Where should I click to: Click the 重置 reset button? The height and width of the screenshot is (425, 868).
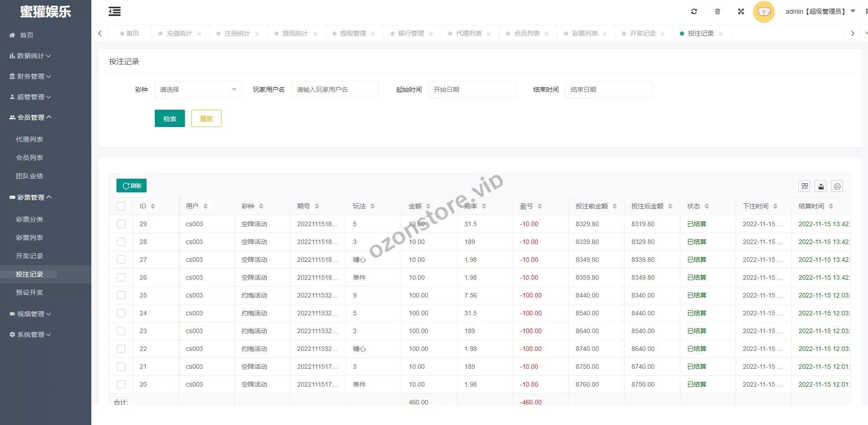pos(206,118)
